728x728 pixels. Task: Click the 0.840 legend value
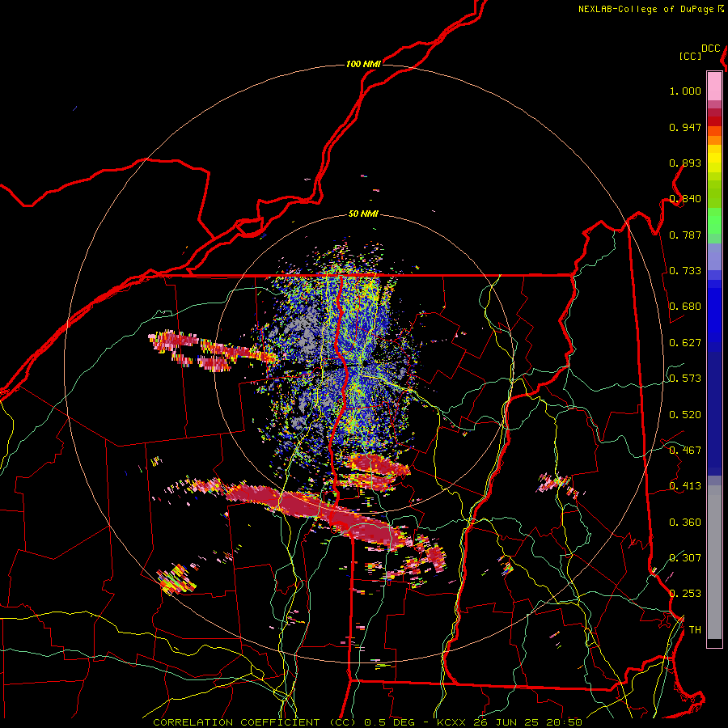point(685,199)
